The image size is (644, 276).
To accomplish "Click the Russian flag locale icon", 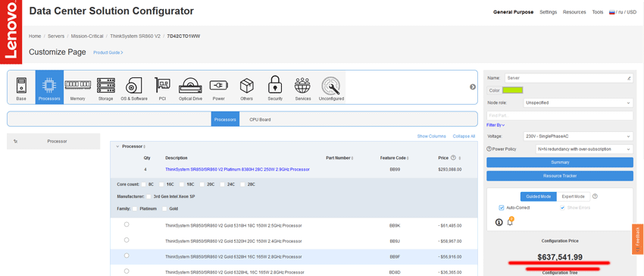I will 611,12.
